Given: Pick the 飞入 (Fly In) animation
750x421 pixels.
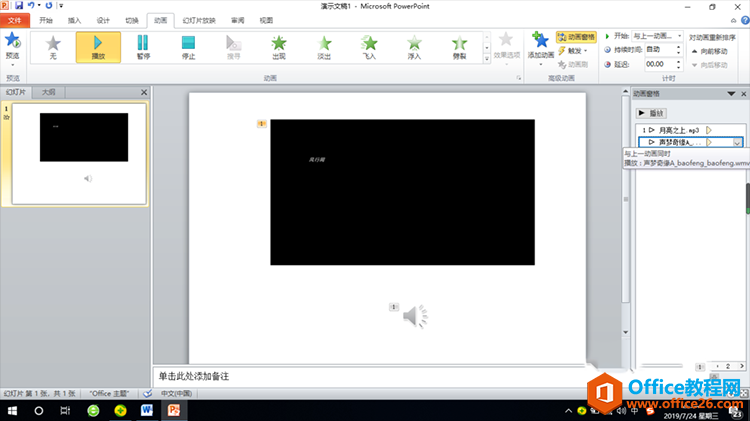Looking at the screenshot, I should coord(370,47).
